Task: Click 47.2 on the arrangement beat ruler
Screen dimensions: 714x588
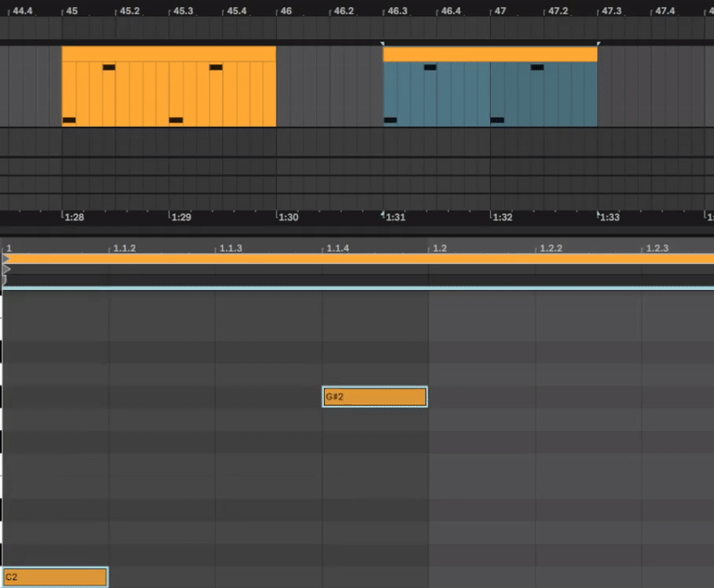Action: pos(558,11)
